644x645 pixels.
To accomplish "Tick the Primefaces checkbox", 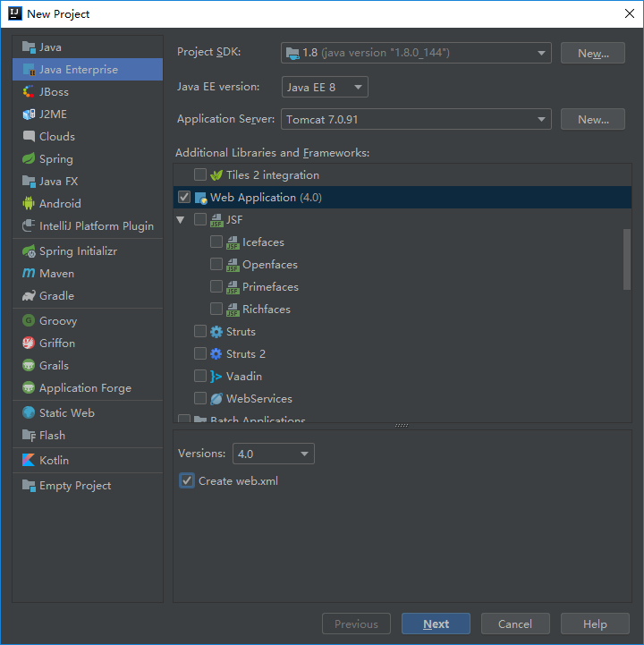I will coord(216,286).
